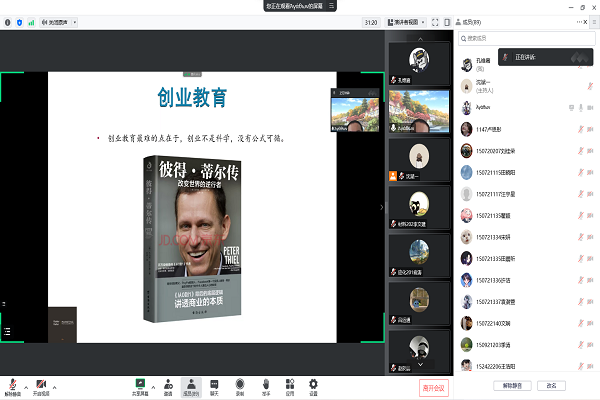600x400 pixels.
Task: Check network signal strength icon
Action: tap(31, 23)
